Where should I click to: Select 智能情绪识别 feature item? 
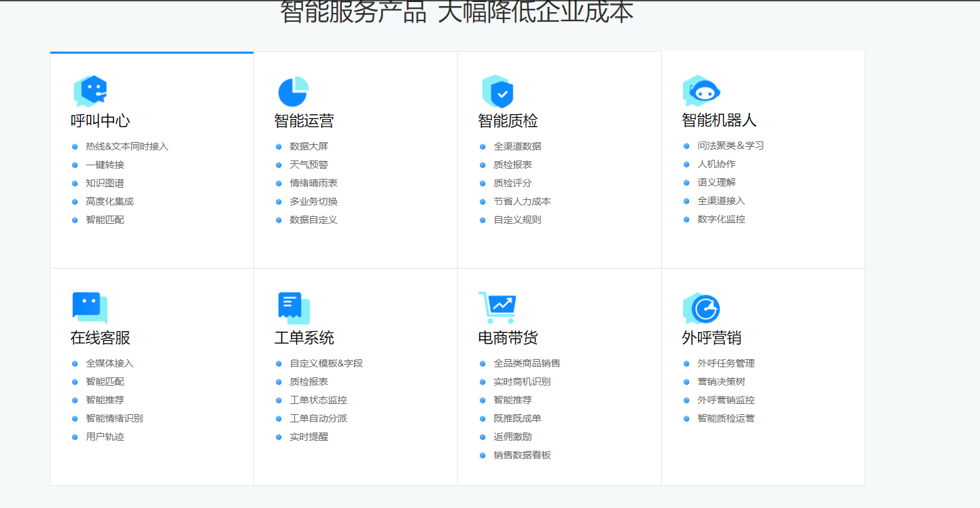tap(114, 418)
